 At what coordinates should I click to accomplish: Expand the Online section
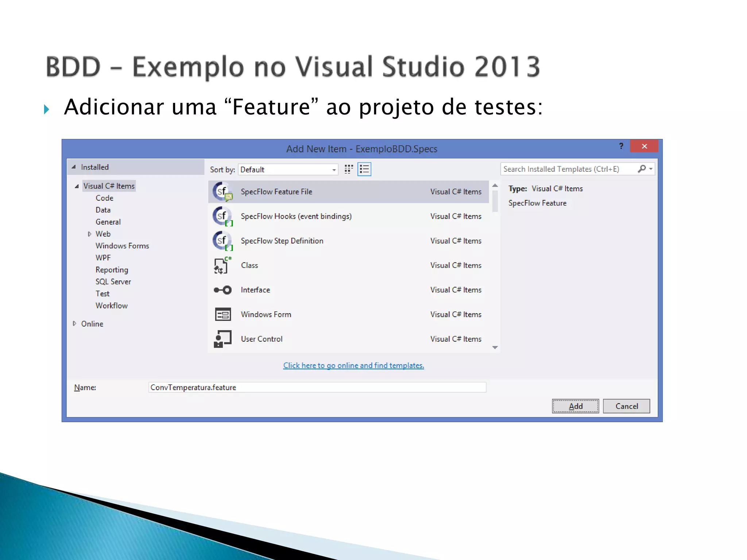tap(74, 324)
